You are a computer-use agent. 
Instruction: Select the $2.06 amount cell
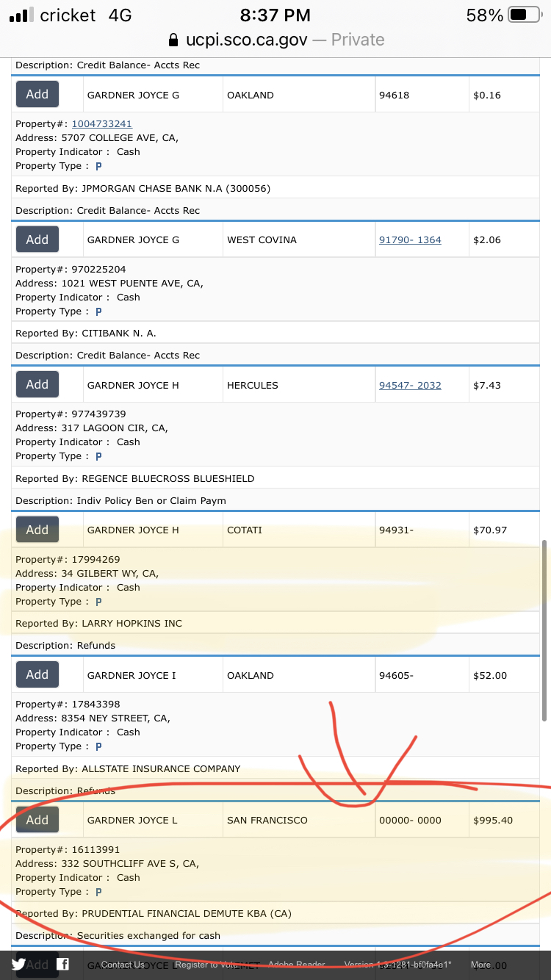(504, 239)
